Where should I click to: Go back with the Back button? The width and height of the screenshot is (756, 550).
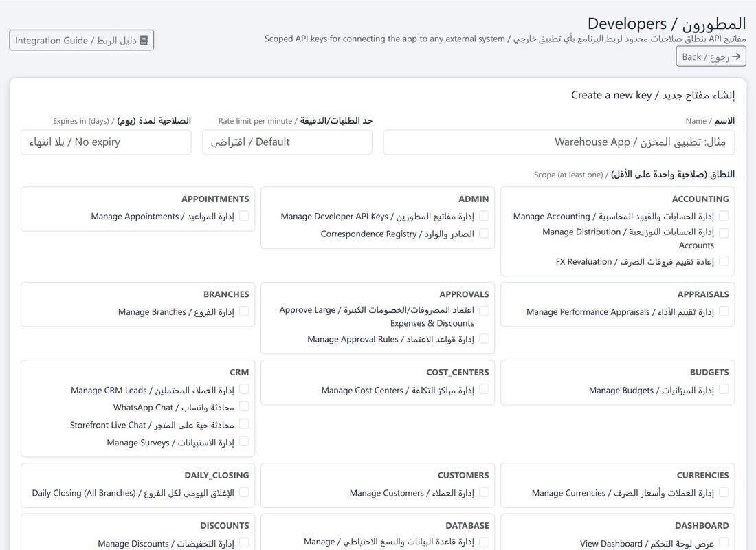tap(711, 56)
